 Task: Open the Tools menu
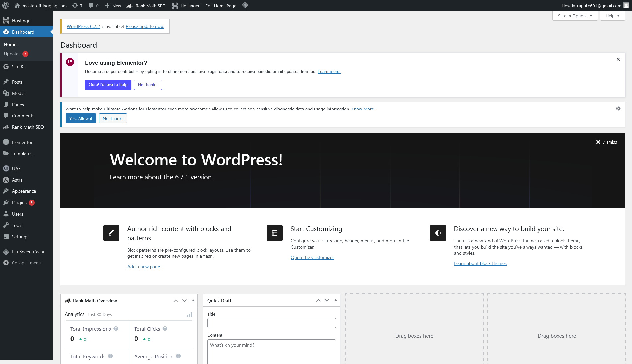pyautogui.click(x=27, y=225)
